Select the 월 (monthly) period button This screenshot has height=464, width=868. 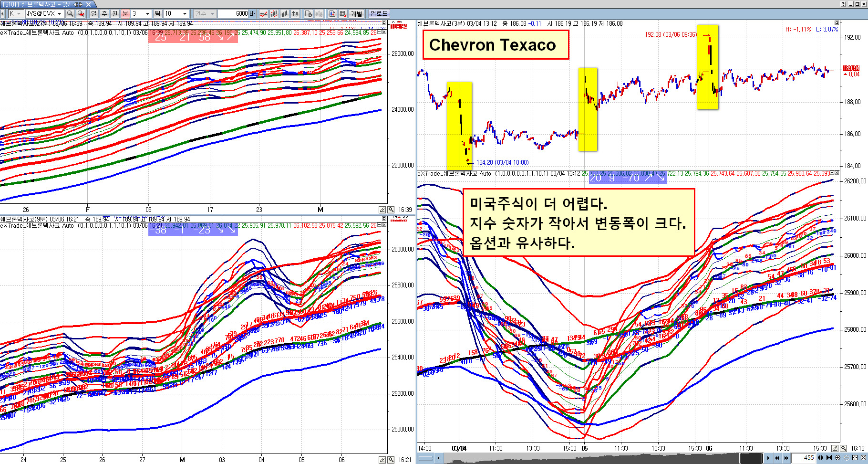[115, 13]
